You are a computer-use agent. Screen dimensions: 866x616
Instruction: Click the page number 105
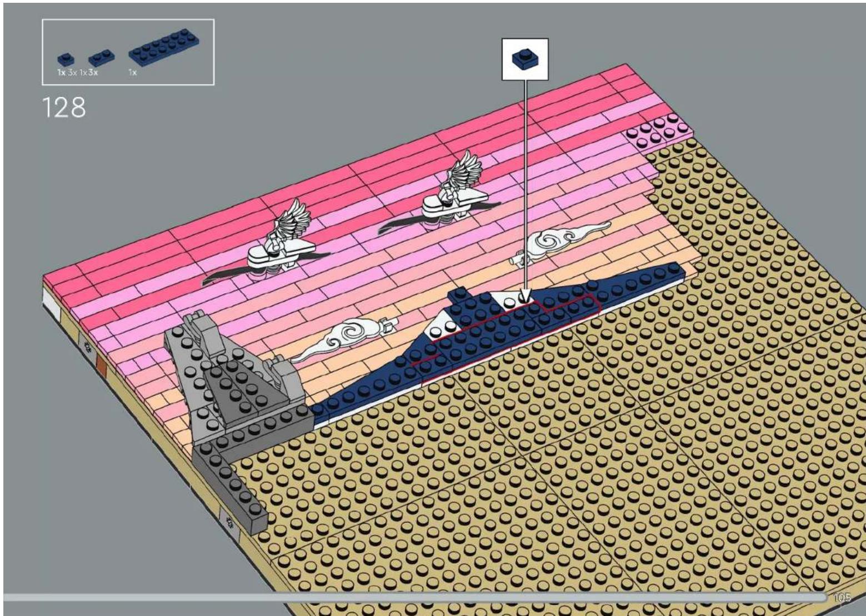pos(842,598)
